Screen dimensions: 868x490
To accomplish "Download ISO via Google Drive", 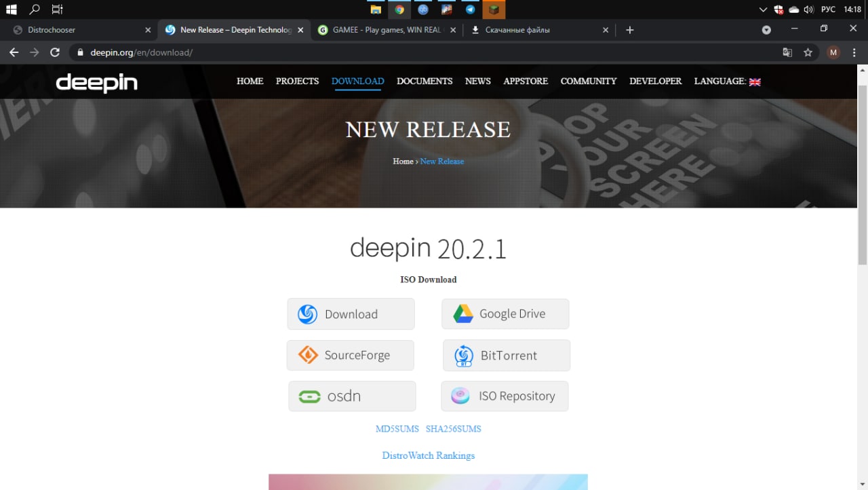I will point(505,314).
